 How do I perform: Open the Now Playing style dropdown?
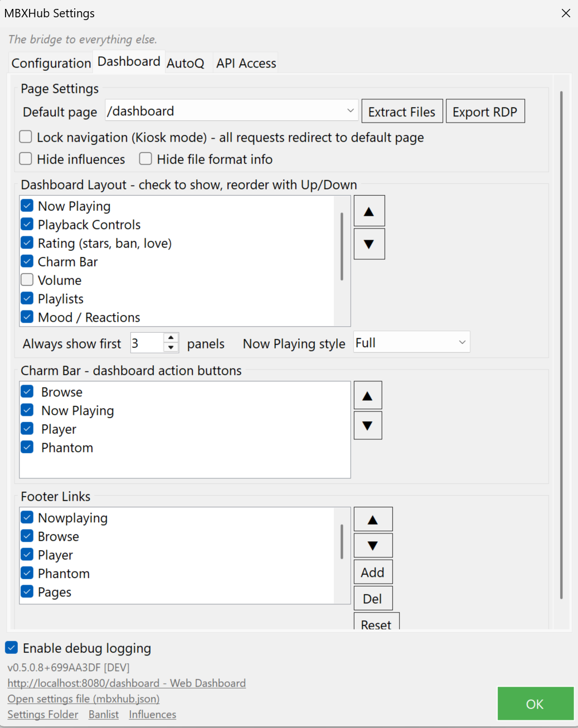click(x=462, y=342)
